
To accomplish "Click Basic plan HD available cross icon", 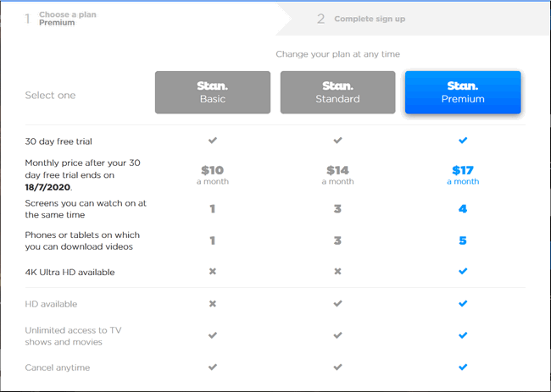I will click(x=213, y=303).
